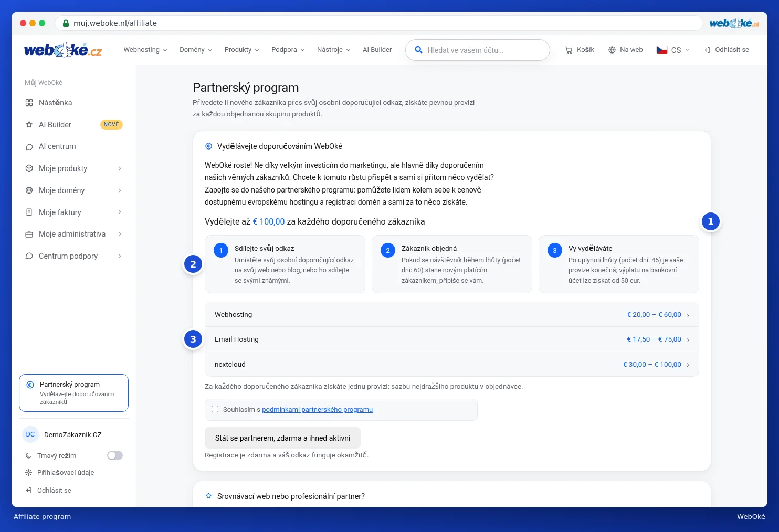The image size is (779, 532).
Task: Click the browser address bar
Action: (378, 23)
